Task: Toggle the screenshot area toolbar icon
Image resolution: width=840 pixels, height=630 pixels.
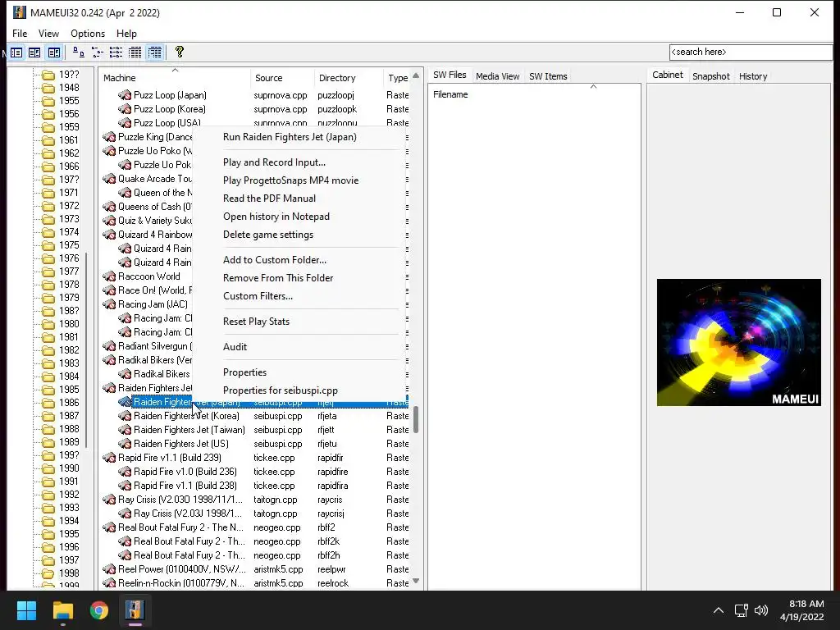Action: (54, 52)
